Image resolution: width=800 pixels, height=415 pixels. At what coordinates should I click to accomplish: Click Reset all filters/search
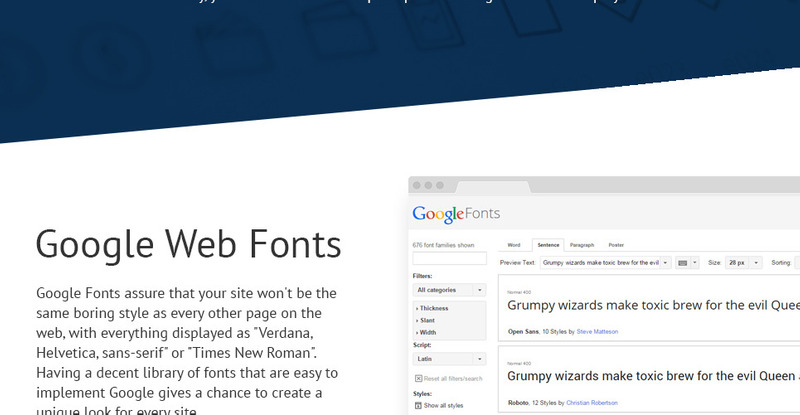coord(453,379)
